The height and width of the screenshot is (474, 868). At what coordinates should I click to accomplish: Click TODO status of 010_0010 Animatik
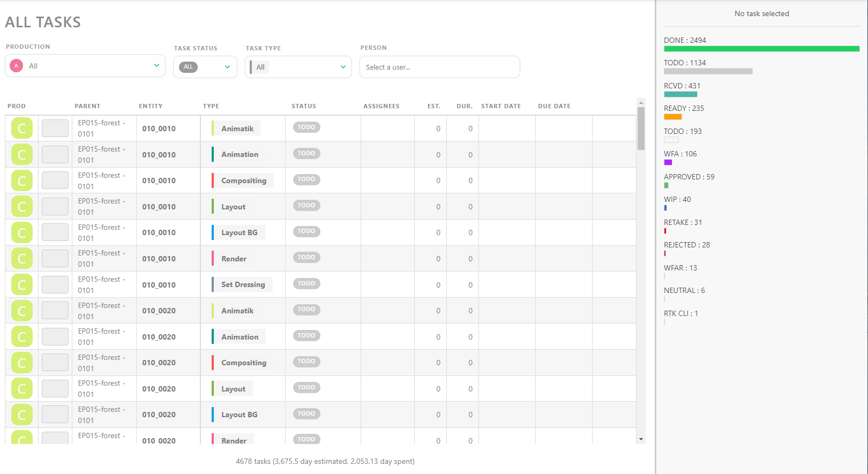point(306,127)
